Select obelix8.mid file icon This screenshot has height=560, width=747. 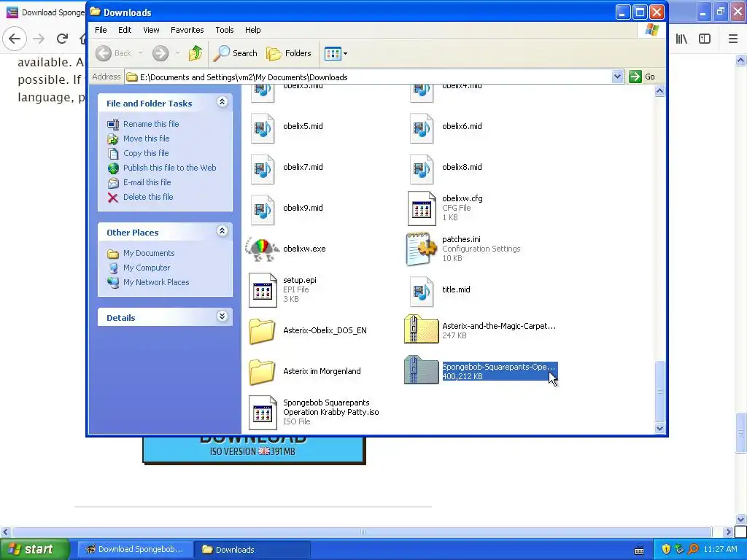coord(422,168)
